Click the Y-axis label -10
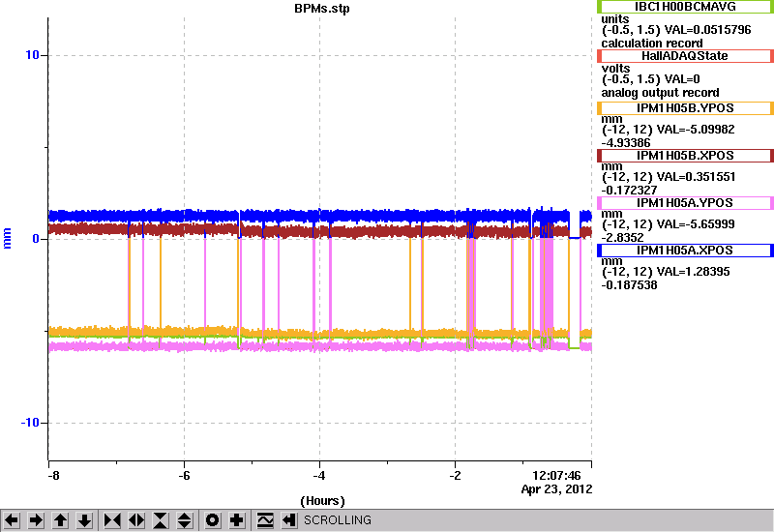The height and width of the screenshot is (532, 774). click(30, 423)
